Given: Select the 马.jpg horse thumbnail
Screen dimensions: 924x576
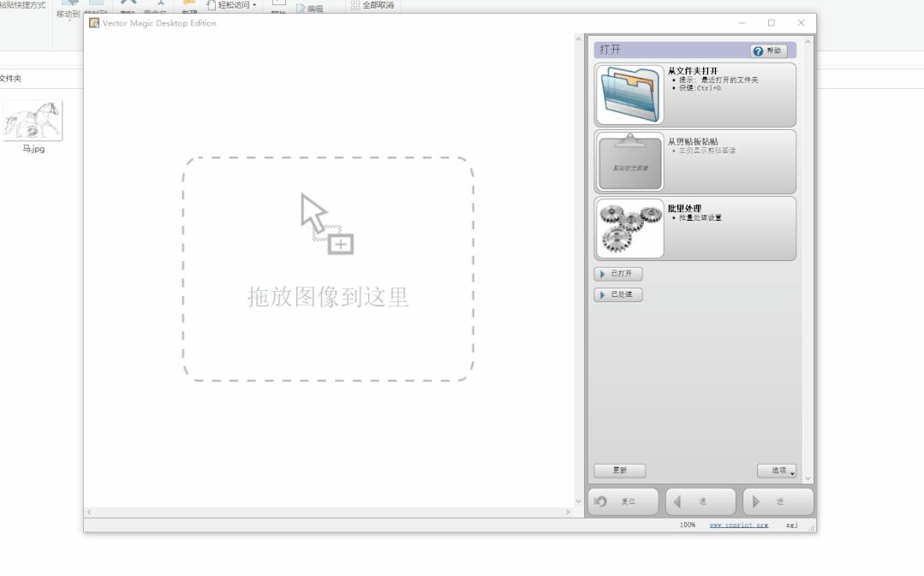Looking at the screenshot, I should [35, 120].
